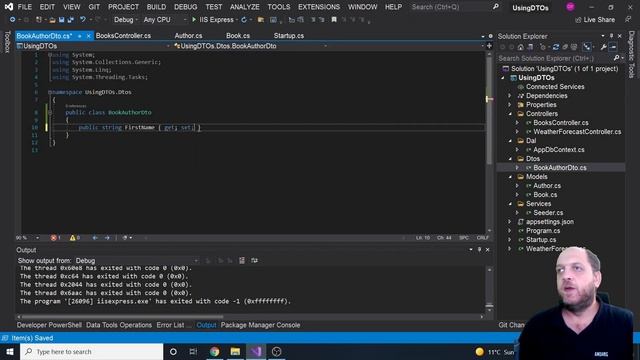The width and height of the screenshot is (640, 360).
Task: Open the EXTENSIONS menu
Action: pos(319,7)
